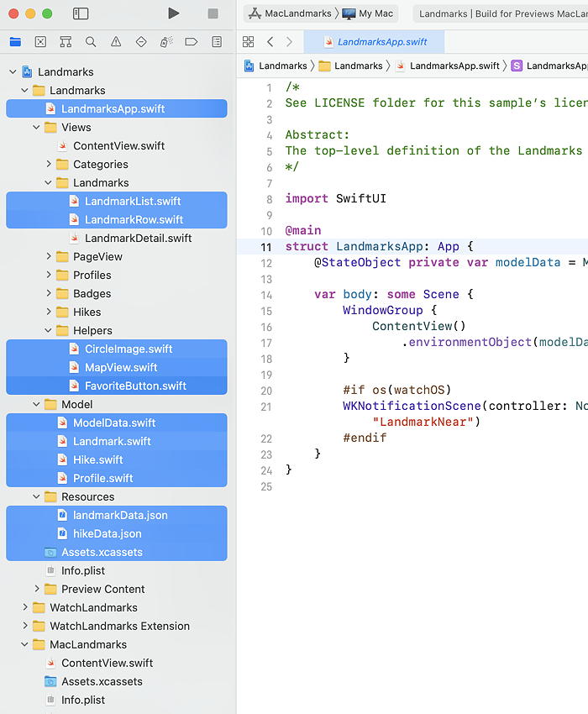Select ContentView.swift under Views
The image size is (588, 714).
pyautogui.click(x=117, y=145)
